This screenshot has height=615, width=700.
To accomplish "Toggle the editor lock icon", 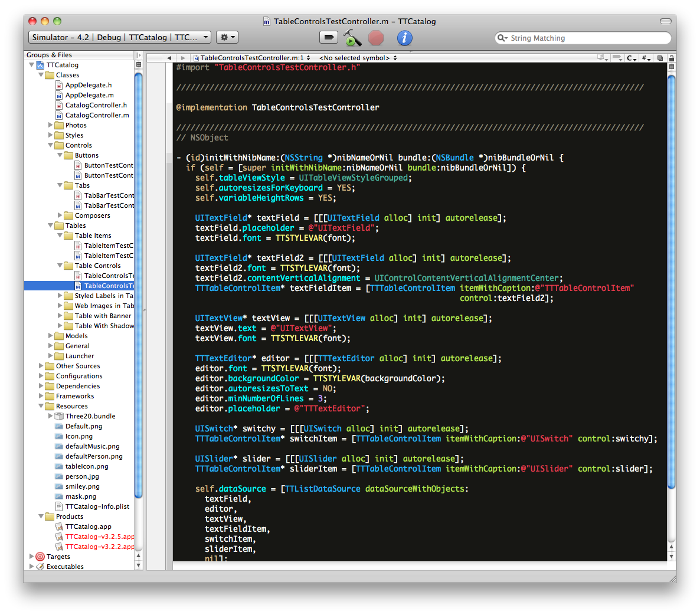I will (672, 58).
